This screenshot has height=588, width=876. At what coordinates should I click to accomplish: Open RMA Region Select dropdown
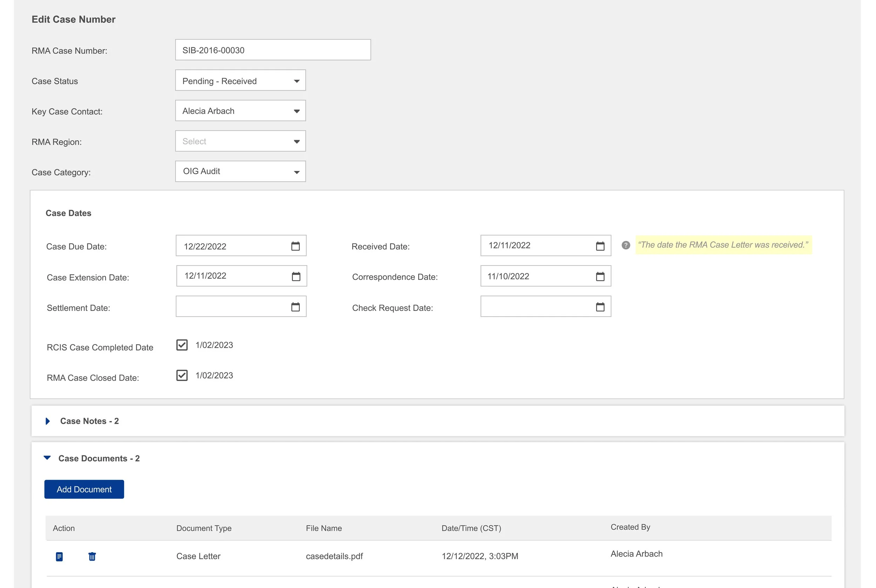click(x=240, y=141)
